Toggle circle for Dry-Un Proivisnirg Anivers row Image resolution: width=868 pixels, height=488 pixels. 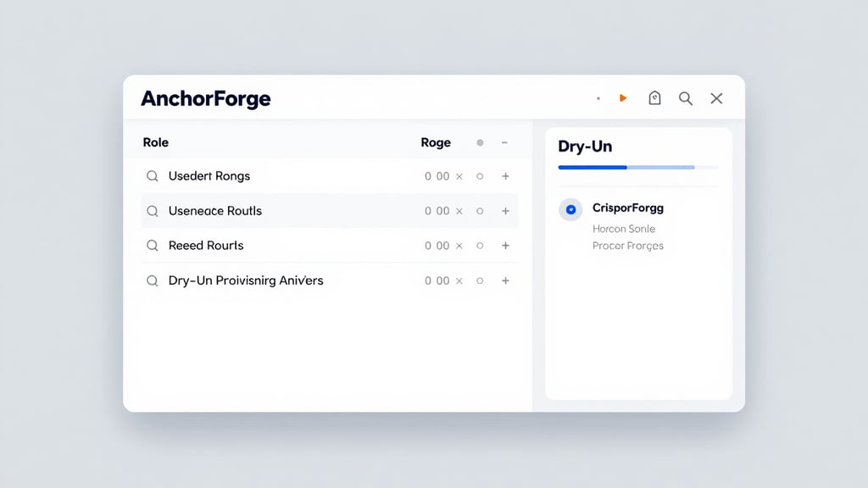click(x=480, y=280)
